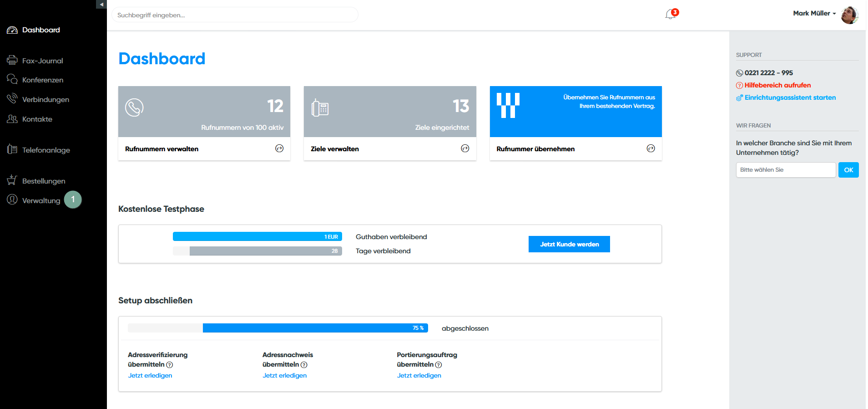
Task: Click the 75% setup progress bar
Action: [x=315, y=328]
